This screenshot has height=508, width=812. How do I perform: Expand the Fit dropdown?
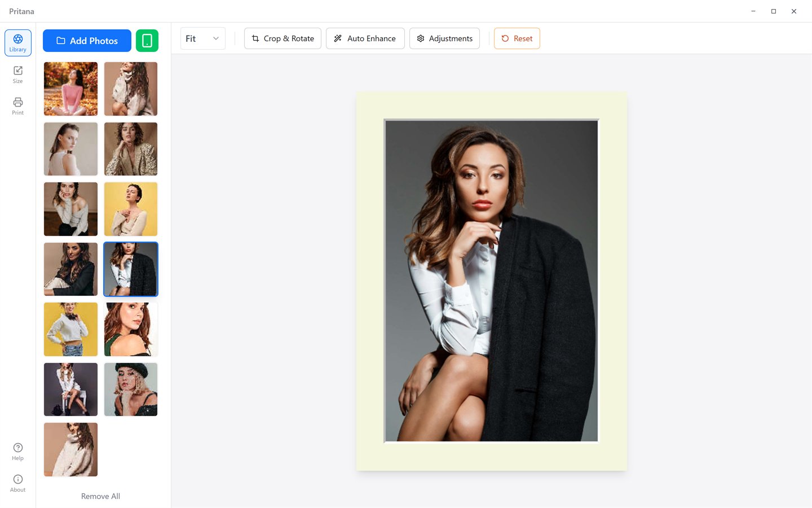tap(203, 38)
